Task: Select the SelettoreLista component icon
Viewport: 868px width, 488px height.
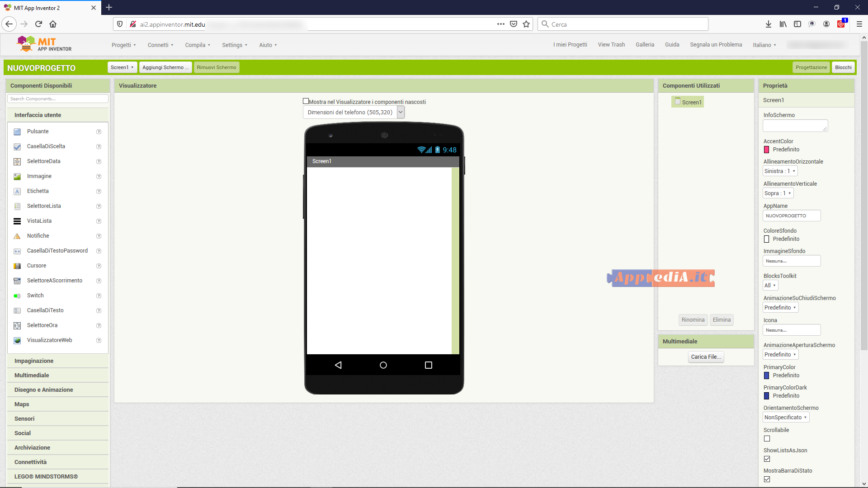Action: (x=17, y=206)
